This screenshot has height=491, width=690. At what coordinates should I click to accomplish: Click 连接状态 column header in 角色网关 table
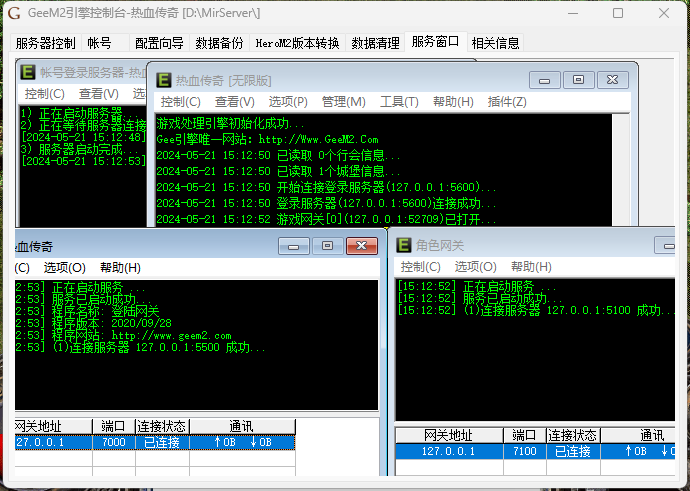point(573,436)
